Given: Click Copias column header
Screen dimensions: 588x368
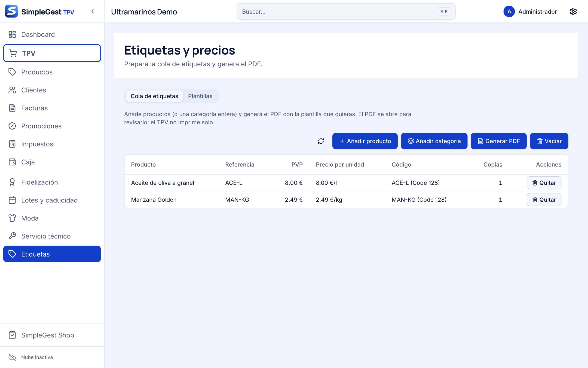Looking at the screenshot, I should coord(493,165).
